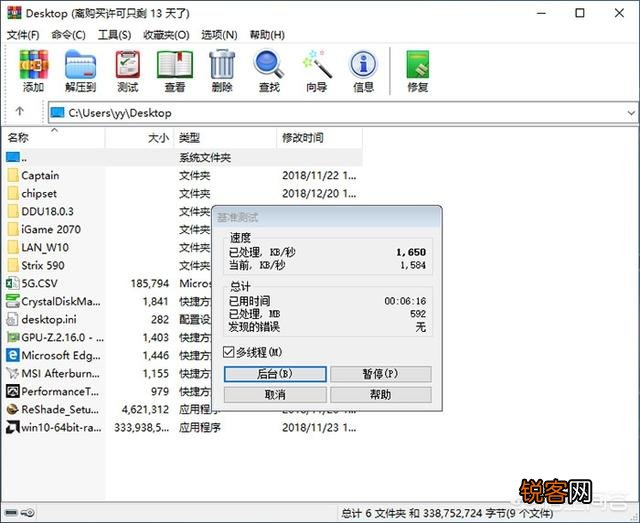Screen dimensions: 640x523
Task: Open the 选项(N) menu
Action: click(219, 35)
